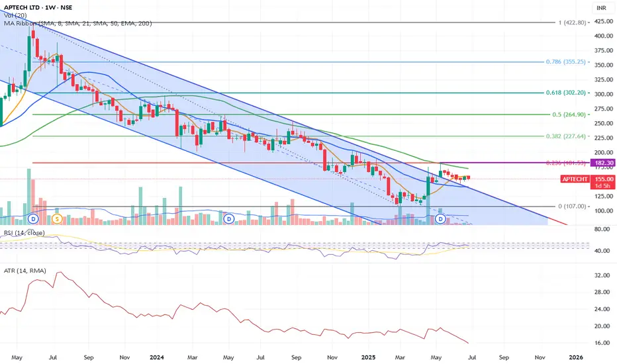Click the purple 182.30 price label
The image size is (617, 364).
pyautogui.click(x=604, y=163)
